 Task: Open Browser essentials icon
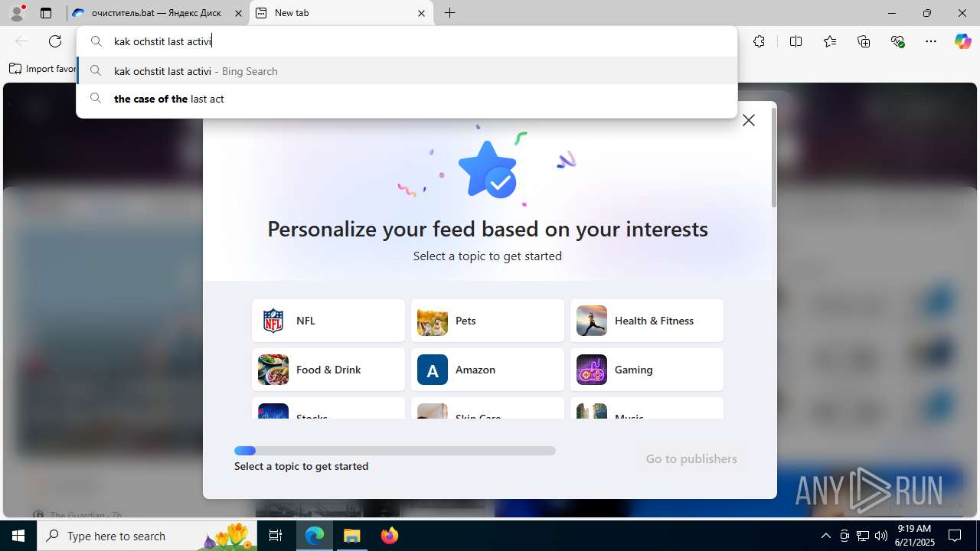click(x=898, y=41)
